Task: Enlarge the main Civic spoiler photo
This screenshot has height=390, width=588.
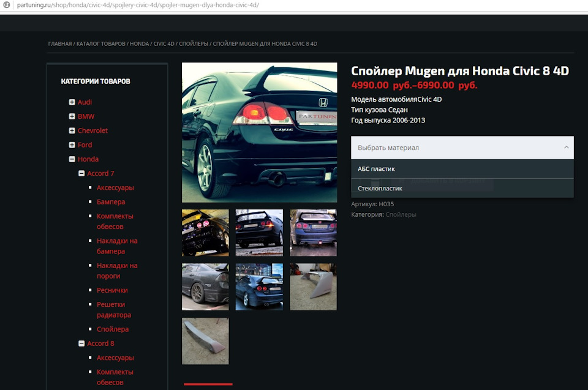Action: click(260, 132)
